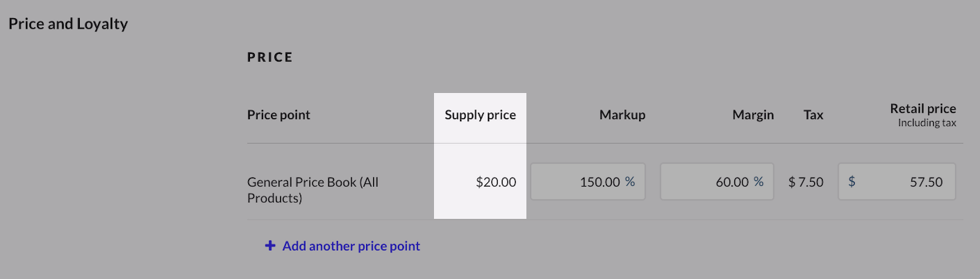Click the Supply price column header

coord(480,115)
